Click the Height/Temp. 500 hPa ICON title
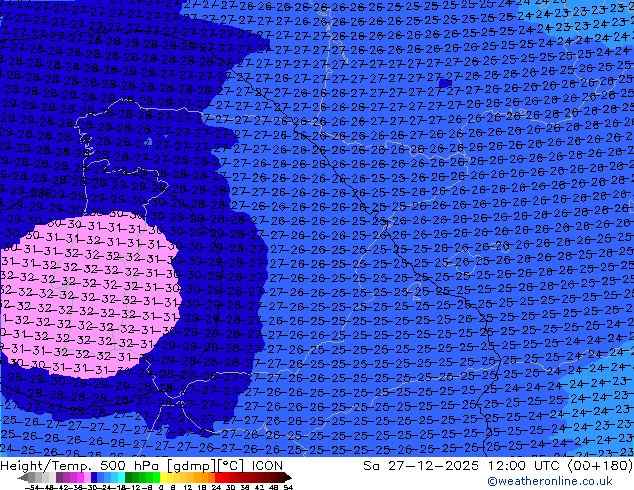The image size is (634, 490). [142, 466]
